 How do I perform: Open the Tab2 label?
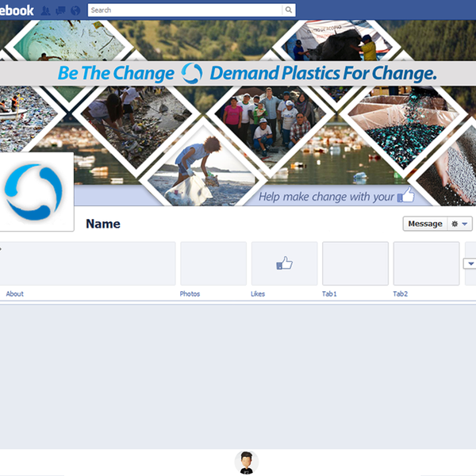tap(400, 294)
